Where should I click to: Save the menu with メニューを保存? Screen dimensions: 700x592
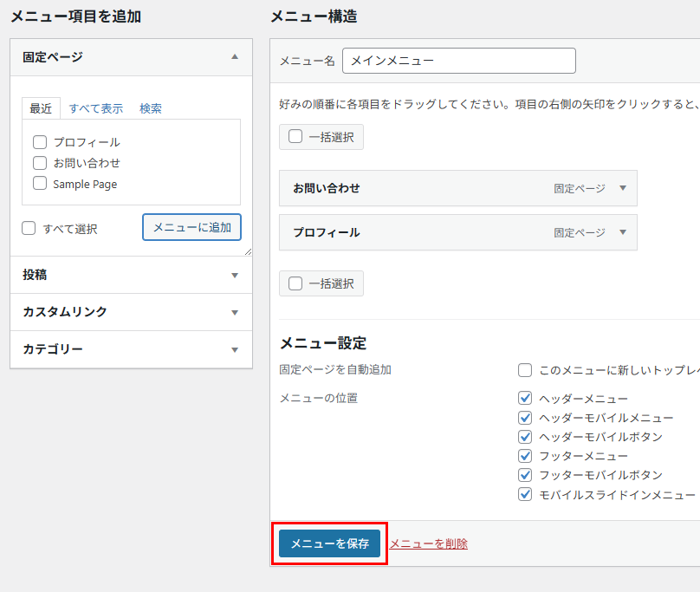point(329,543)
